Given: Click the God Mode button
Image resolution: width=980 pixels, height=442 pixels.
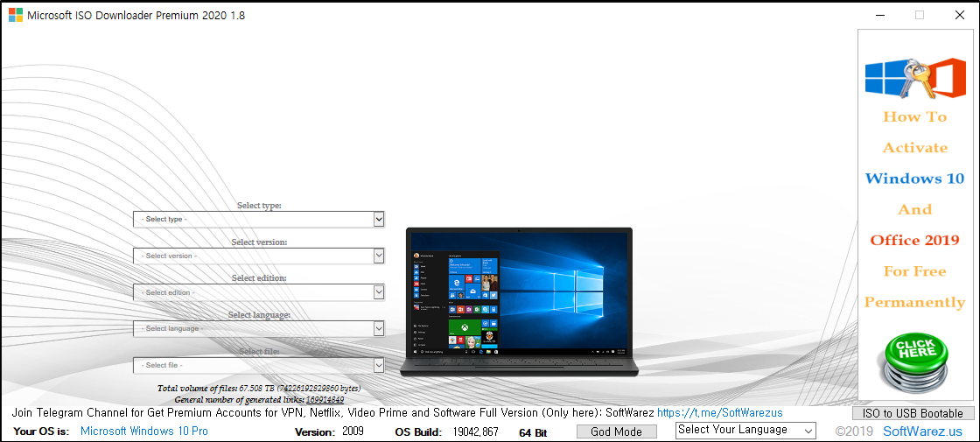Looking at the screenshot, I should coord(616,432).
